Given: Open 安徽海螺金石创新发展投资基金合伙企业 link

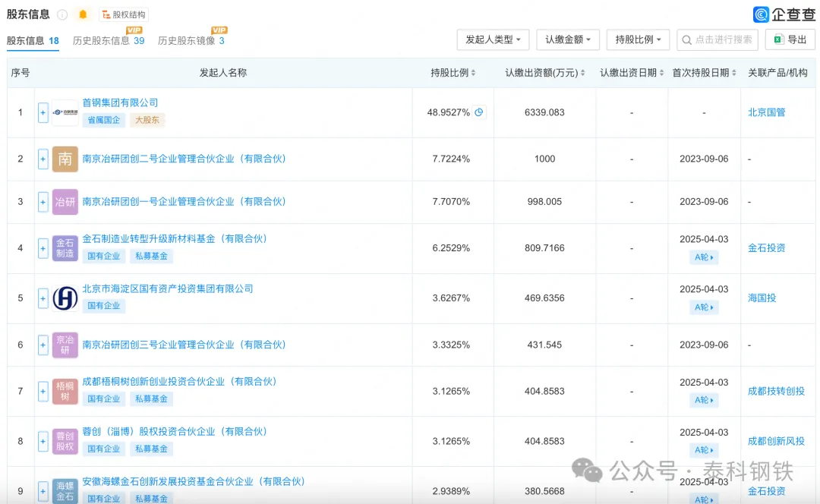Looking at the screenshot, I should coord(194,481).
